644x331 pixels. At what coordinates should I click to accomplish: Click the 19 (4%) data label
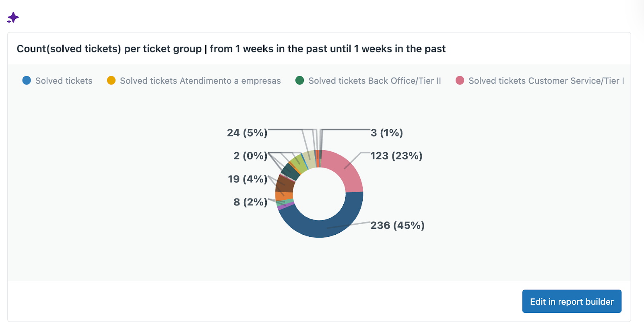coord(248,179)
